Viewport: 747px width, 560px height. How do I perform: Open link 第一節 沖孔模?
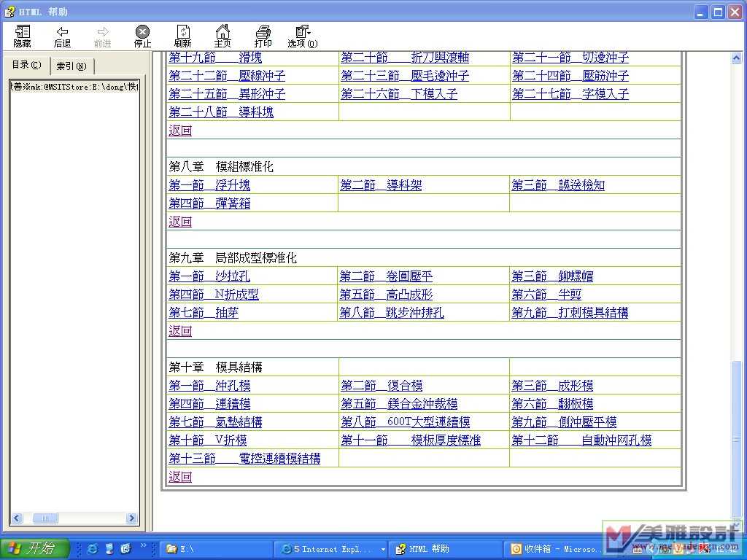(x=209, y=386)
